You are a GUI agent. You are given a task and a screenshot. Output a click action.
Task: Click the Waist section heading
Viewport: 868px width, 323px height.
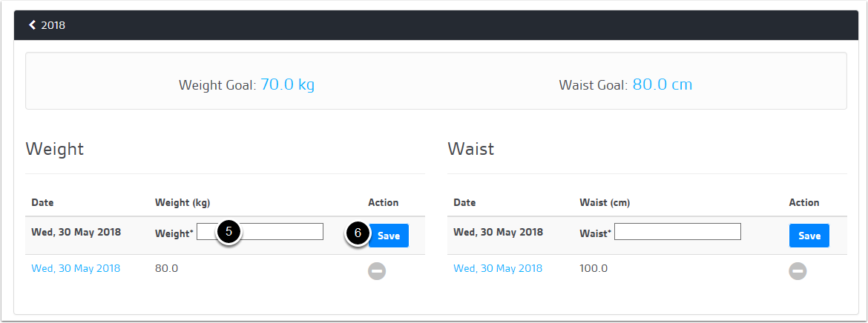[x=470, y=149]
